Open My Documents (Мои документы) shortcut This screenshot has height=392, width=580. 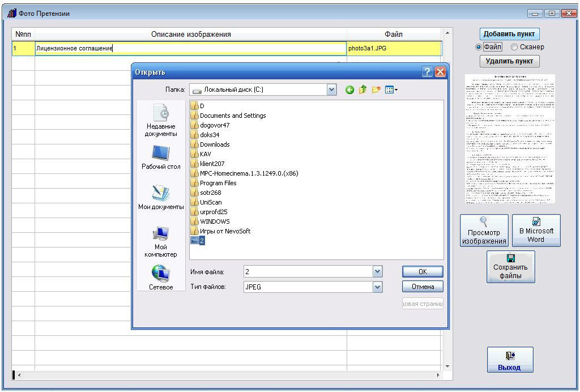click(x=160, y=197)
